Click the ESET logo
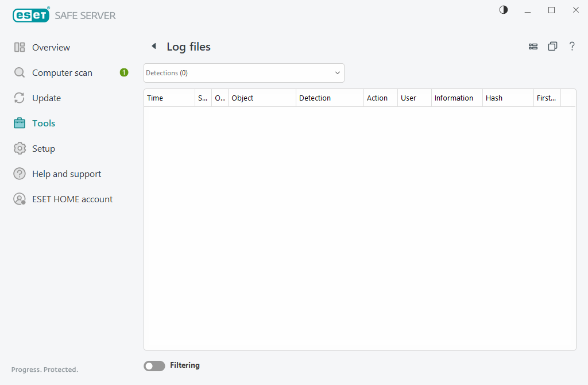Image resolution: width=588 pixels, height=385 pixels. click(31, 15)
